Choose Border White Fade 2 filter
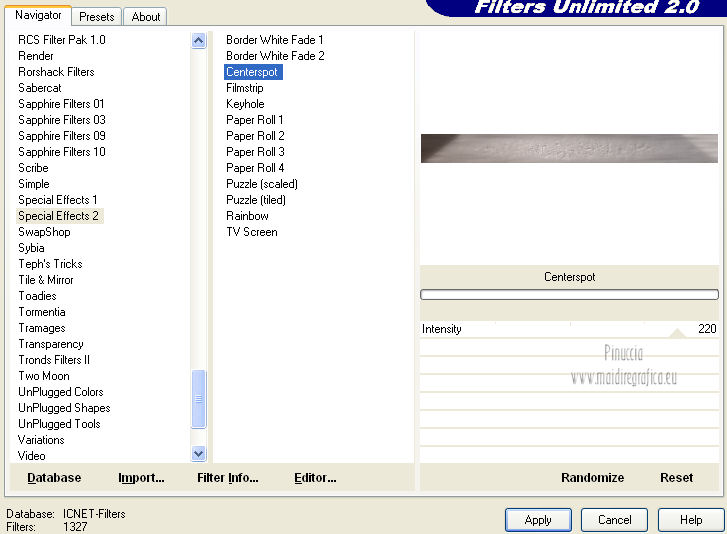Screen dimensions: 727x534 coord(275,56)
